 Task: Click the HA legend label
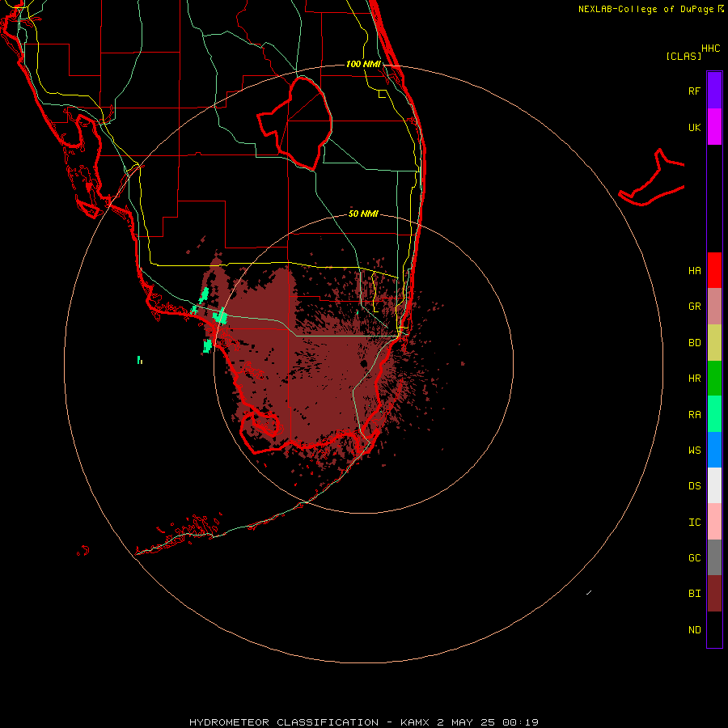click(x=694, y=271)
